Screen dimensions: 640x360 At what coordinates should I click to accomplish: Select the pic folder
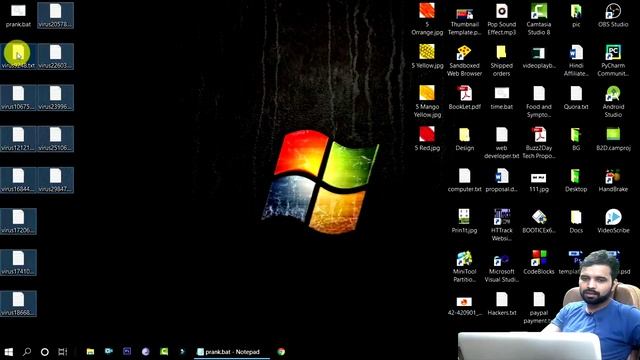(576, 16)
